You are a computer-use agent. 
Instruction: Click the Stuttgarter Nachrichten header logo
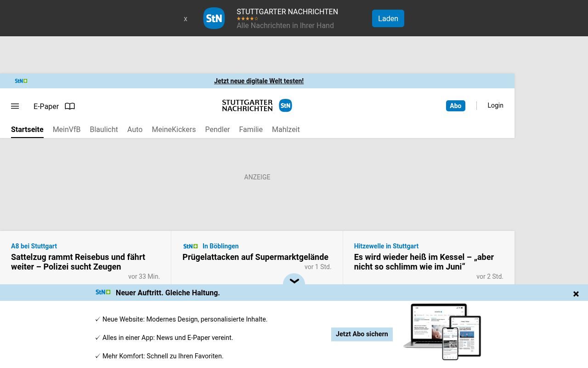point(257,105)
